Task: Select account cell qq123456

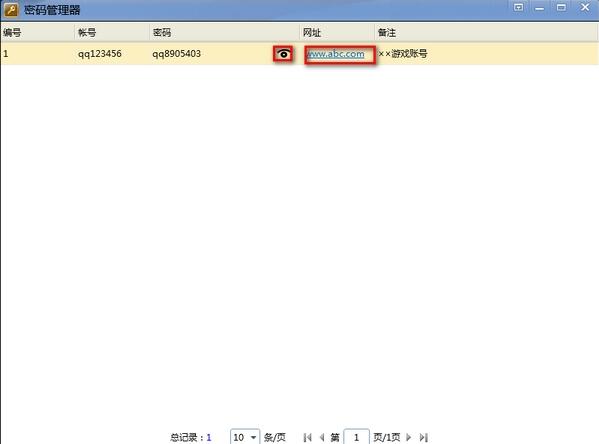Action: tap(100, 54)
